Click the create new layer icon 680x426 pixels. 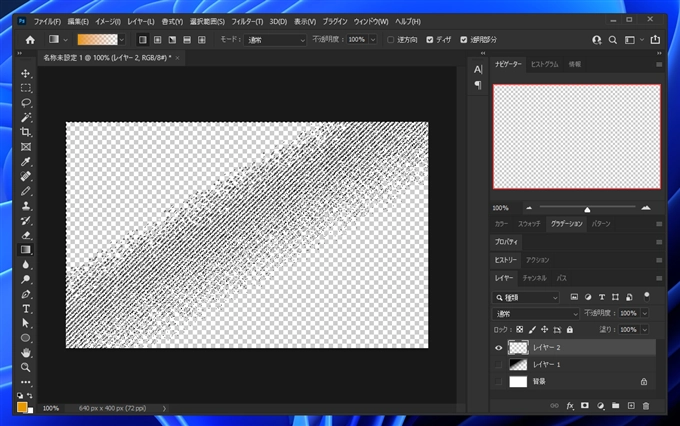coord(631,406)
